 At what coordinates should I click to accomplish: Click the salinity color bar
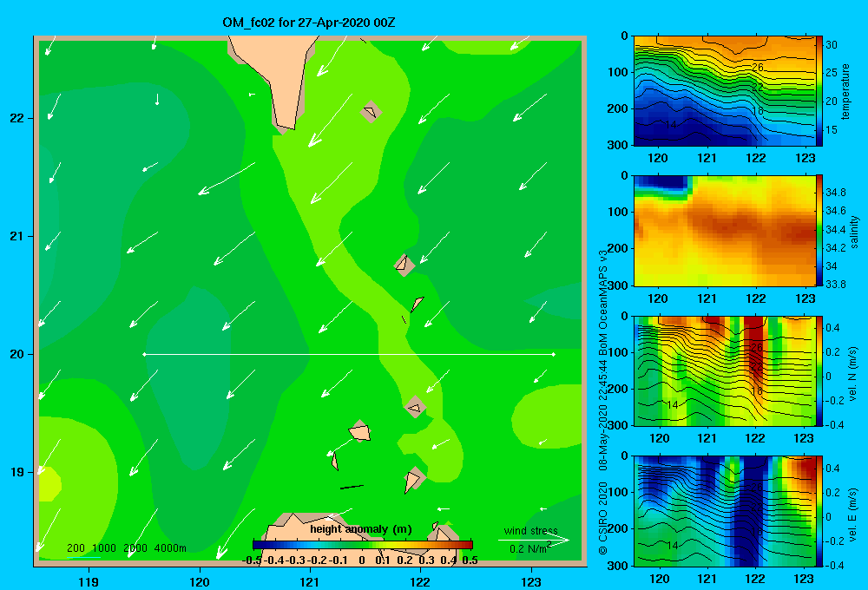[819, 231]
